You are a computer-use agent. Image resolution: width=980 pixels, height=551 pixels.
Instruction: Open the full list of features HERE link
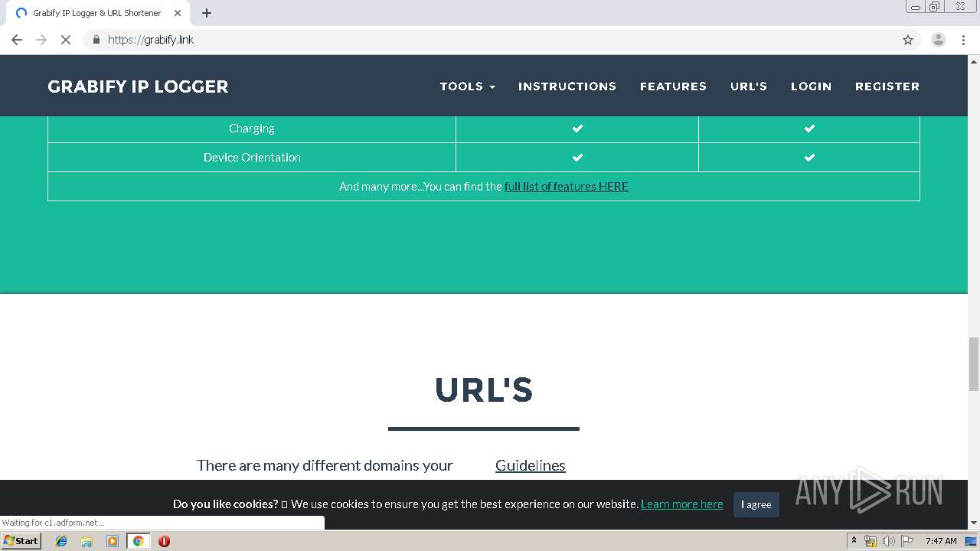tap(566, 187)
